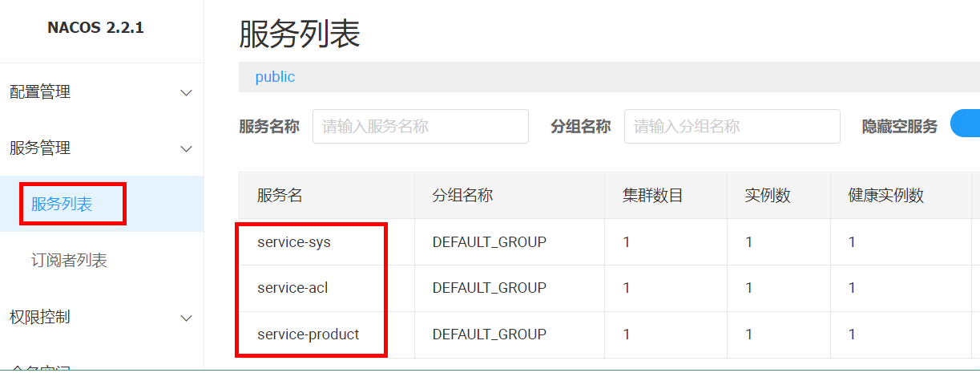Focus the 分组名称 input field
Viewport: 980px width, 377px height.
732,126
